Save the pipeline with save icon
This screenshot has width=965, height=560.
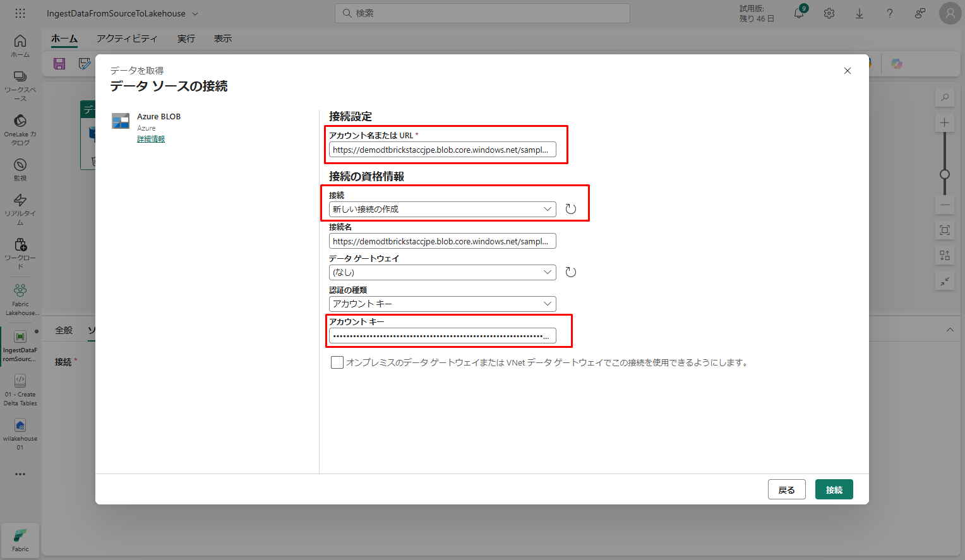pos(59,64)
